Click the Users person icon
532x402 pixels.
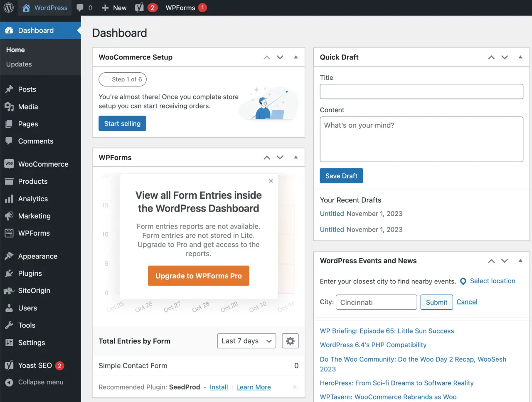tap(9, 308)
